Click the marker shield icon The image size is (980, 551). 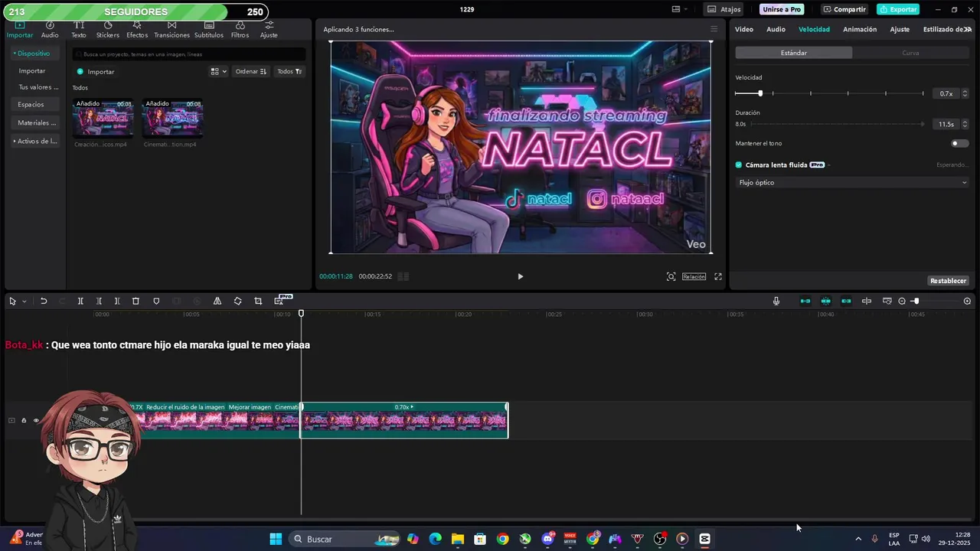click(x=156, y=302)
